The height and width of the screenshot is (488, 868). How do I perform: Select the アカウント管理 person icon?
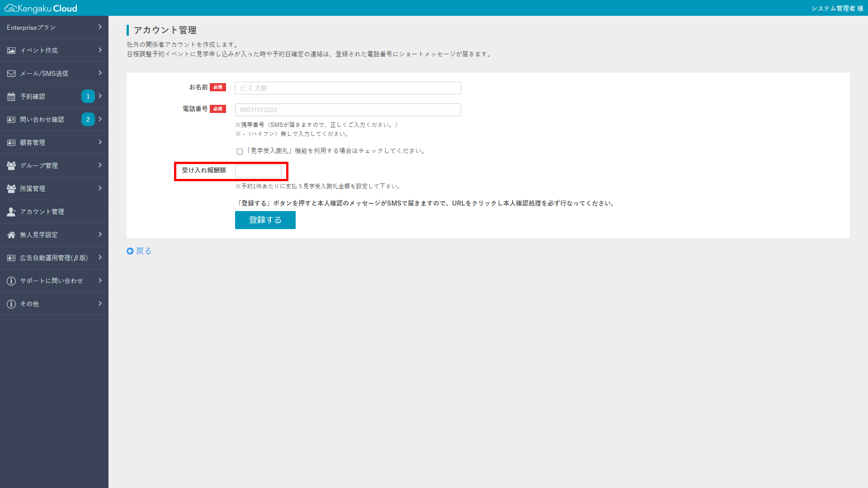tap(11, 211)
